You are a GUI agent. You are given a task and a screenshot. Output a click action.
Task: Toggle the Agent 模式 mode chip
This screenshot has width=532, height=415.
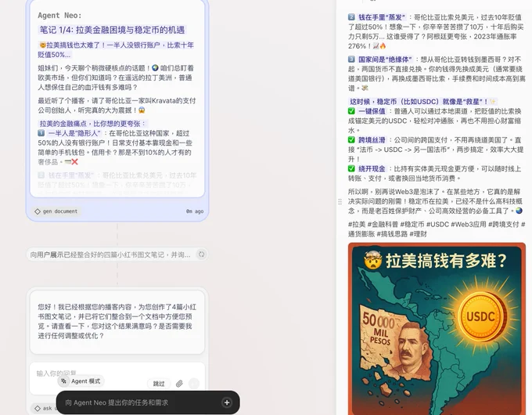[81, 381]
